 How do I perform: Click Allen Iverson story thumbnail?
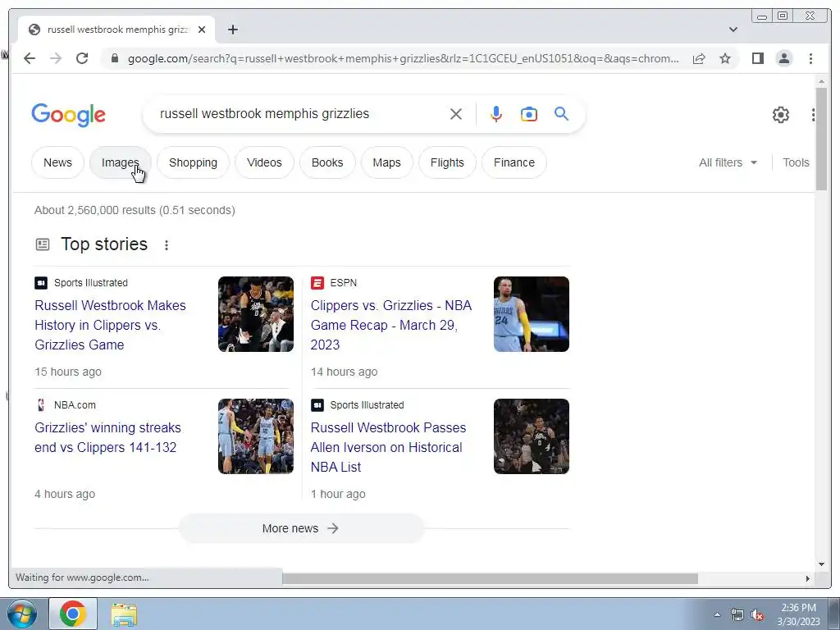pyautogui.click(x=532, y=436)
